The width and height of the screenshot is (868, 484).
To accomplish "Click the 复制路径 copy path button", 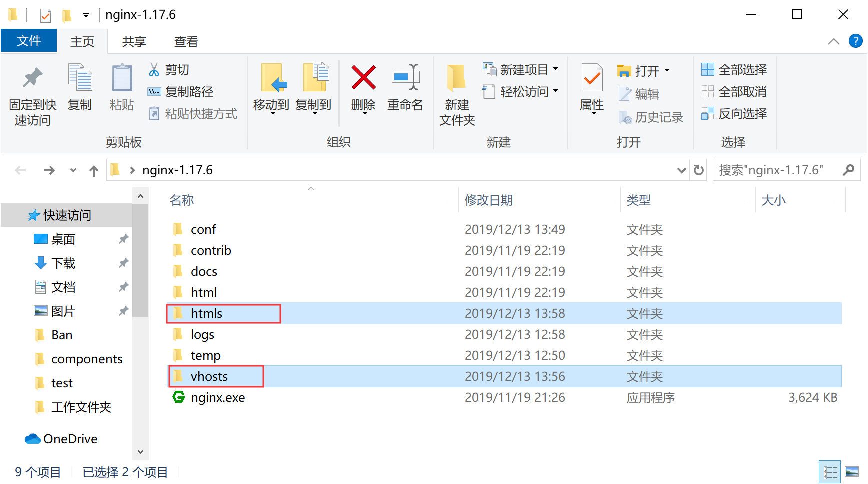I will click(x=181, y=92).
